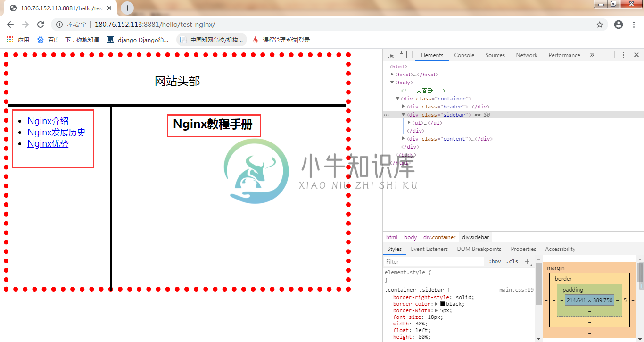Viewport: 644px width, 342px height.
Task: Expand the border-color shorthand triangle
Action: click(x=437, y=304)
